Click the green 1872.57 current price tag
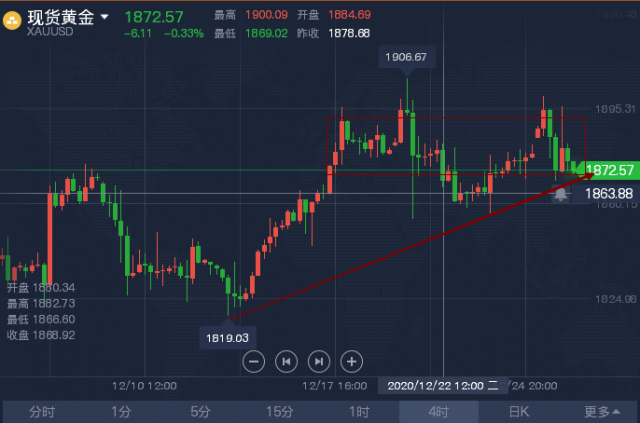The height and width of the screenshot is (423, 640). pyautogui.click(x=608, y=170)
